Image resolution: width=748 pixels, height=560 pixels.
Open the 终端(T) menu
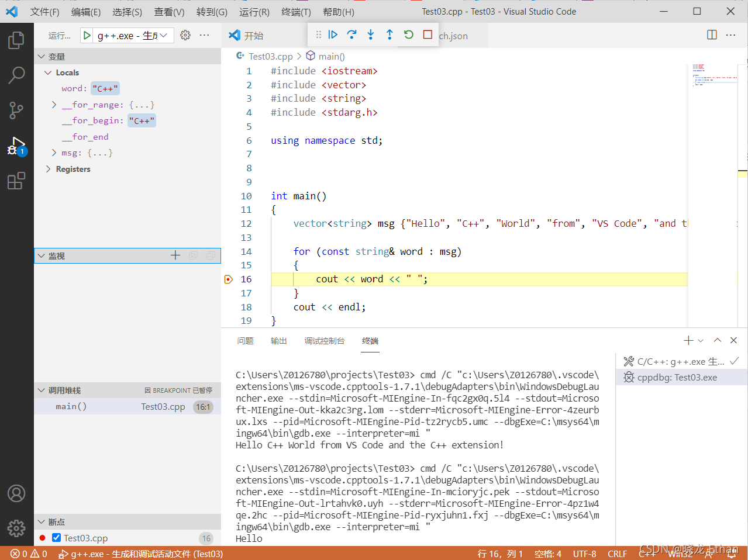(296, 12)
